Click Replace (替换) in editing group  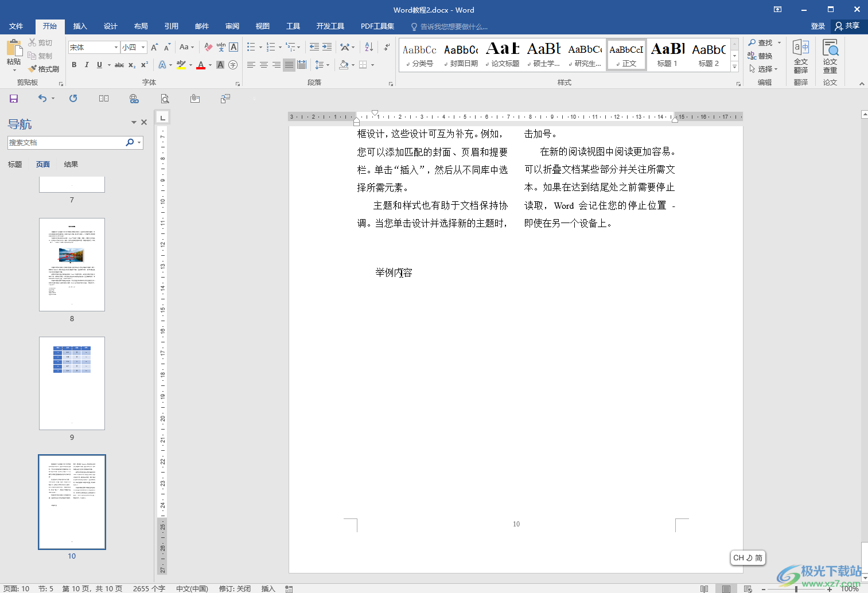pyautogui.click(x=760, y=56)
